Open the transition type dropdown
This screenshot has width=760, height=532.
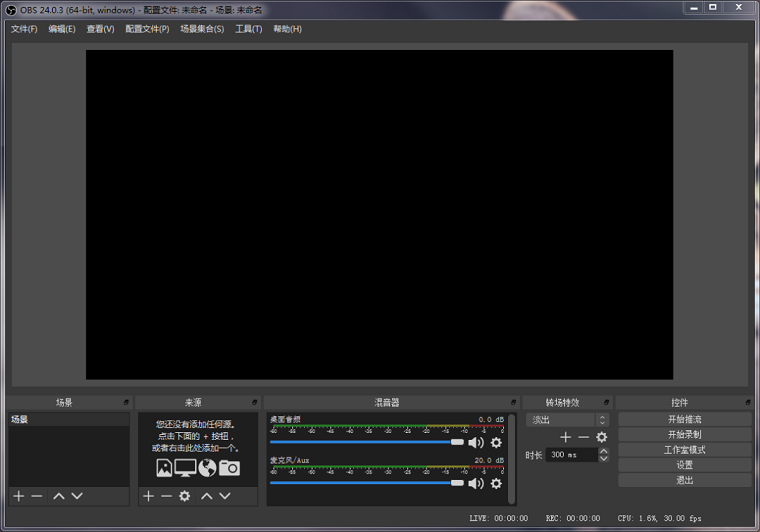click(568, 420)
